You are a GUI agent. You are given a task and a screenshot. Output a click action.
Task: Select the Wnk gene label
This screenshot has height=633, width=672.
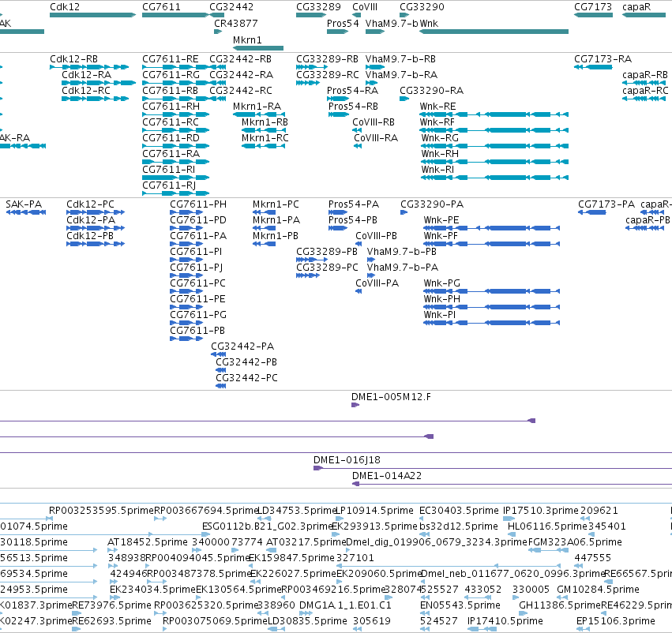429,23
